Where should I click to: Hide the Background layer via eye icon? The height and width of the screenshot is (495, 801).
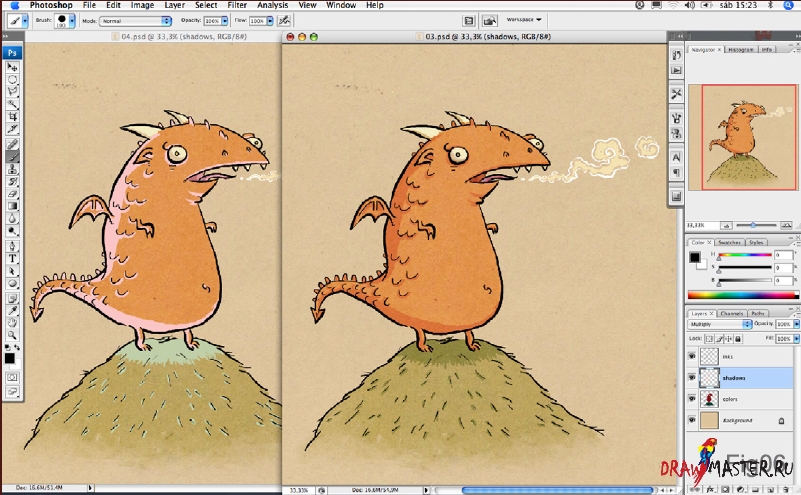point(692,421)
